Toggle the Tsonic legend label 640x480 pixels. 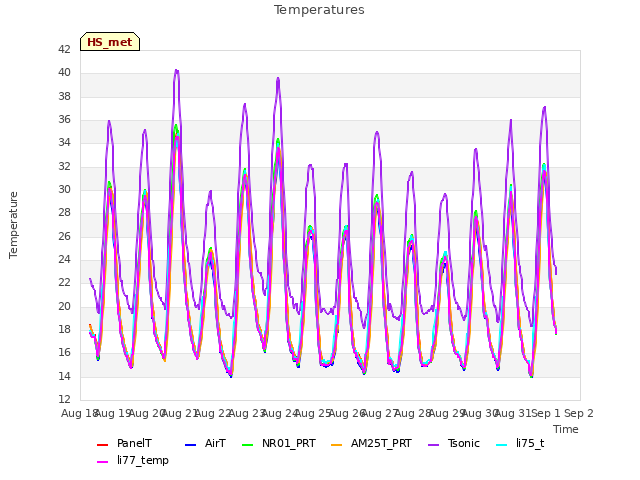click(x=464, y=443)
